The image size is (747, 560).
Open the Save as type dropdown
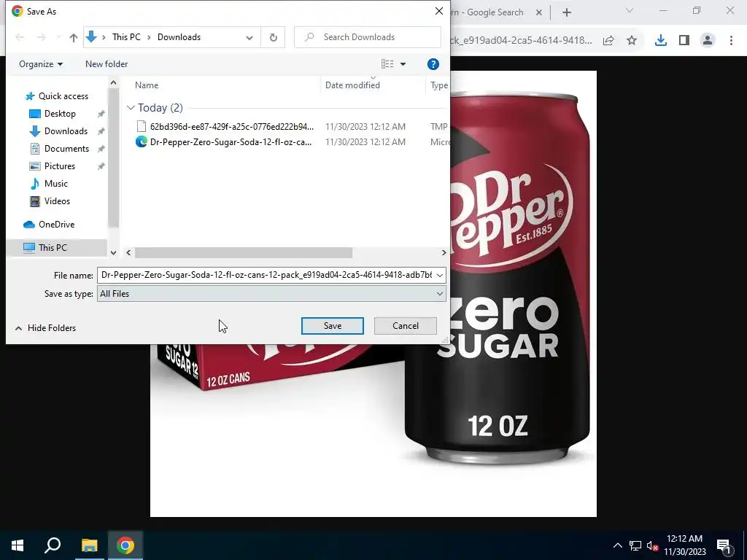[x=271, y=294]
